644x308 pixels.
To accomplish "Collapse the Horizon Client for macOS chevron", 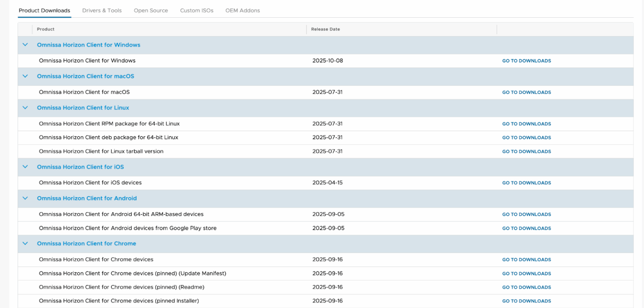I will 25,76.
